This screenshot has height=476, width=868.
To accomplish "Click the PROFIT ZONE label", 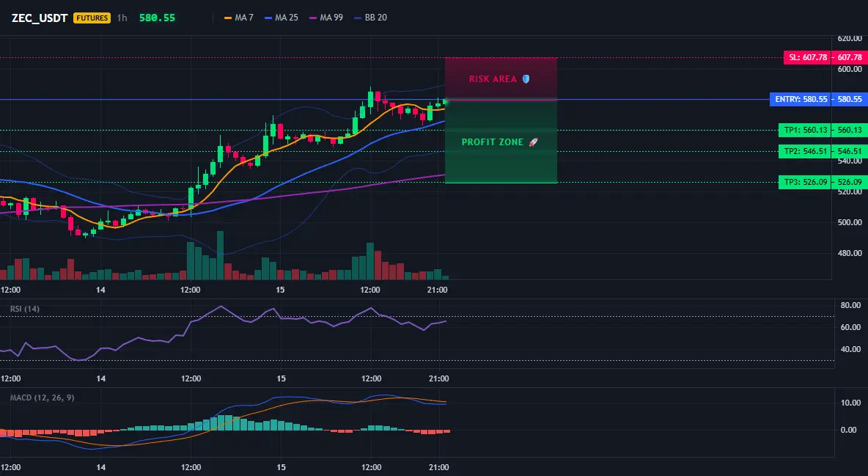I will coord(492,142).
